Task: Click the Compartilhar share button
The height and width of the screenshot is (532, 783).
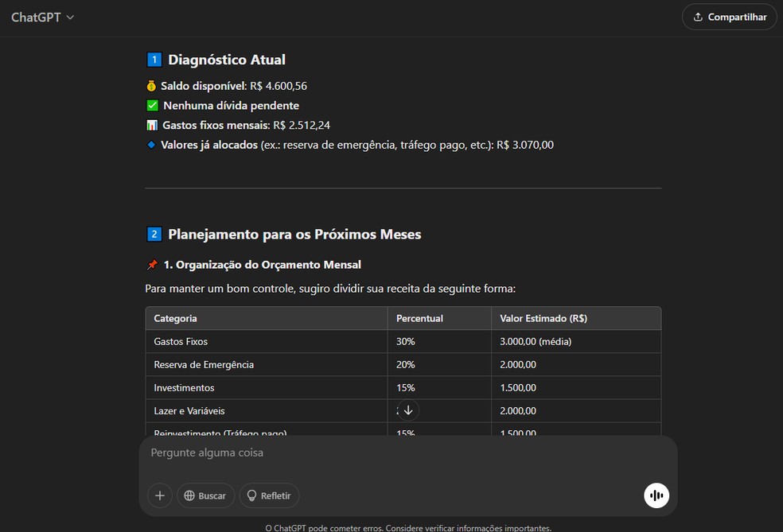Action: click(729, 17)
